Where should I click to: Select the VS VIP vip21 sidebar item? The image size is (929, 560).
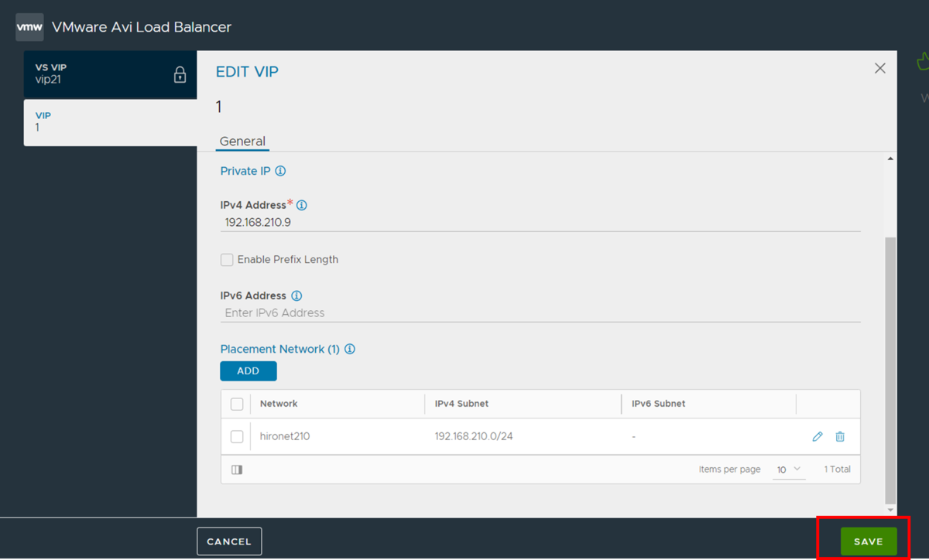coord(110,74)
